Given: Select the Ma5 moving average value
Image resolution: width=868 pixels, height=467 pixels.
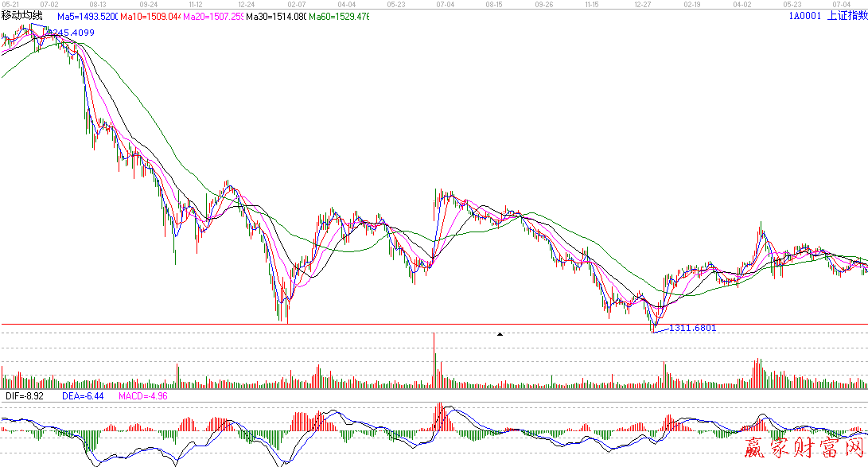Looking at the screenshot, I should [x=88, y=16].
